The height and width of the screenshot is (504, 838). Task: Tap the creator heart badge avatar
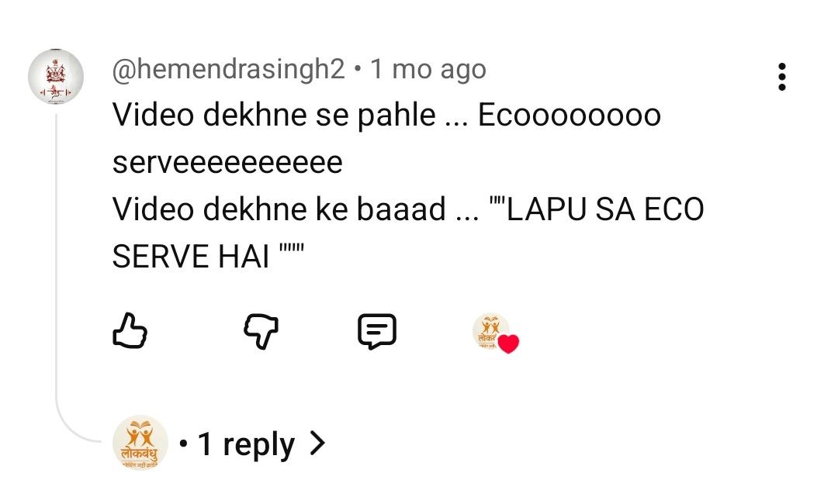pyautogui.click(x=491, y=331)
